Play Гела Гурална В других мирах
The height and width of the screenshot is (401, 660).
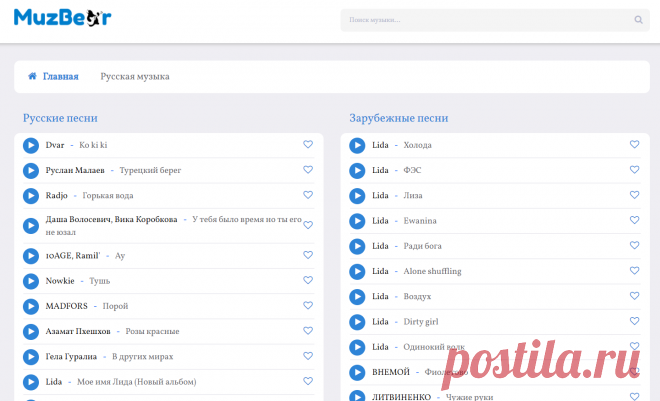(30, 356)
